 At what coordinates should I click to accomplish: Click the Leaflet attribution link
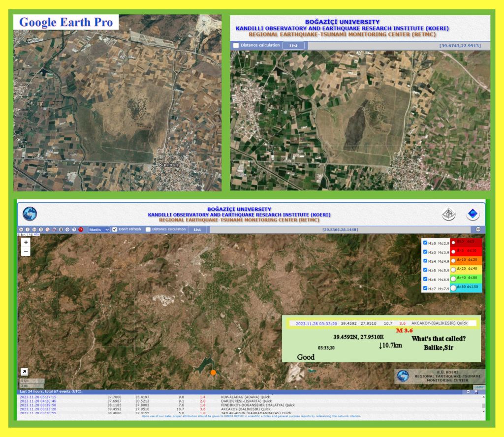[479, 387]
